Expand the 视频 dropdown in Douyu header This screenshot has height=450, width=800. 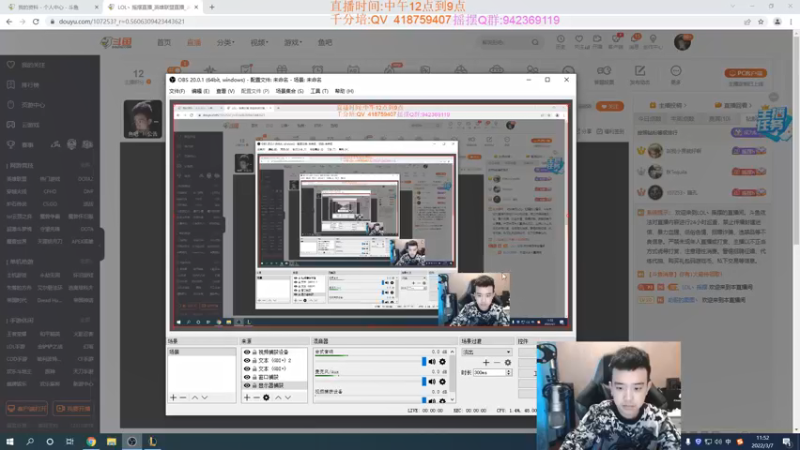coord(259,43)
